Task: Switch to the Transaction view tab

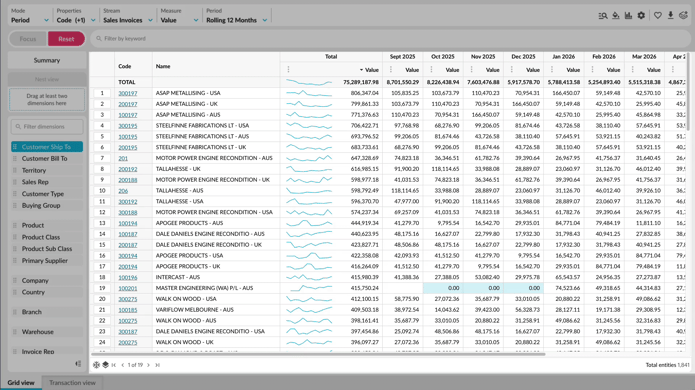Action: pos(72,382)
